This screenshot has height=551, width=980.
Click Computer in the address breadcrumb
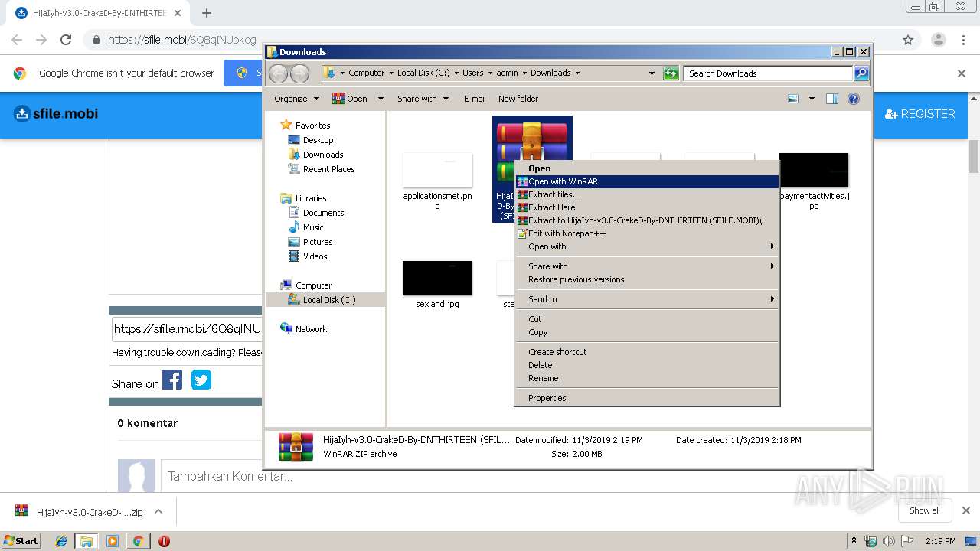366,73
